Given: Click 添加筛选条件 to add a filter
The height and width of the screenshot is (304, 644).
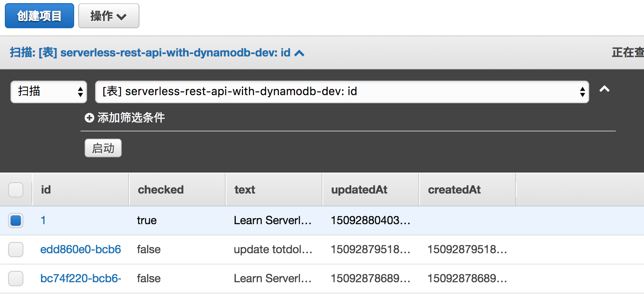Looking at the screenshot, I should [131, 118].
